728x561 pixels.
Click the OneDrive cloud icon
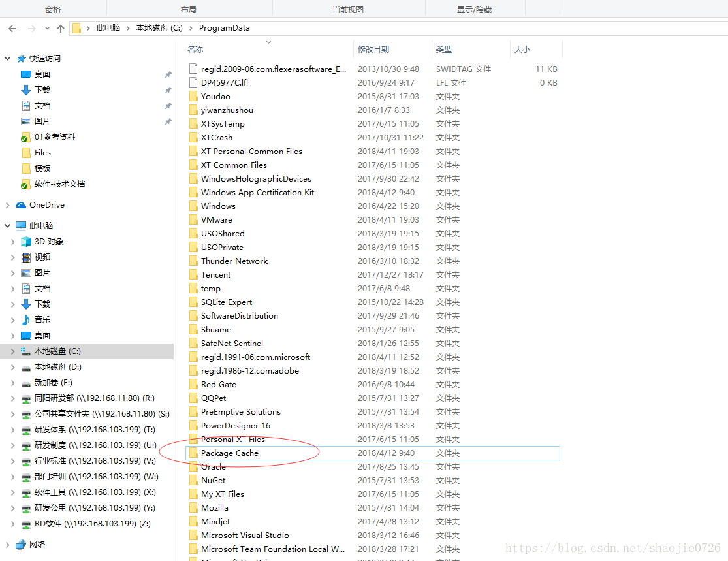point(21,205)
